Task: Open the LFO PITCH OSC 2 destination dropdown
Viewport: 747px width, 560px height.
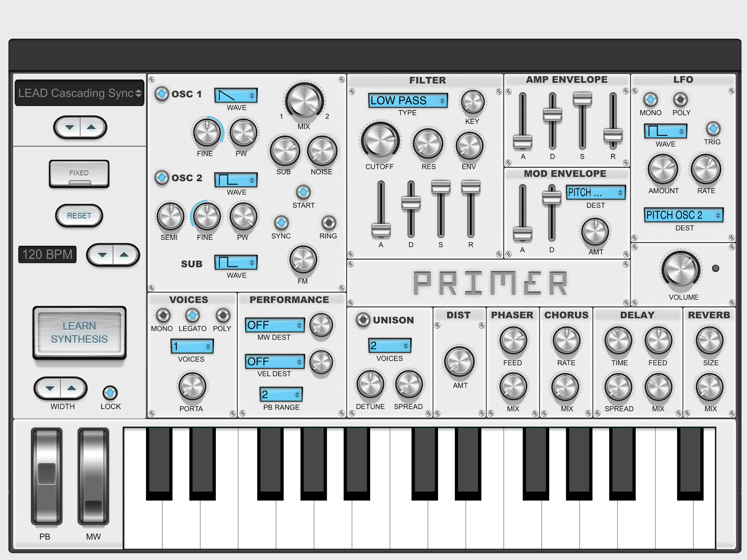Action: tap(683, 215)
